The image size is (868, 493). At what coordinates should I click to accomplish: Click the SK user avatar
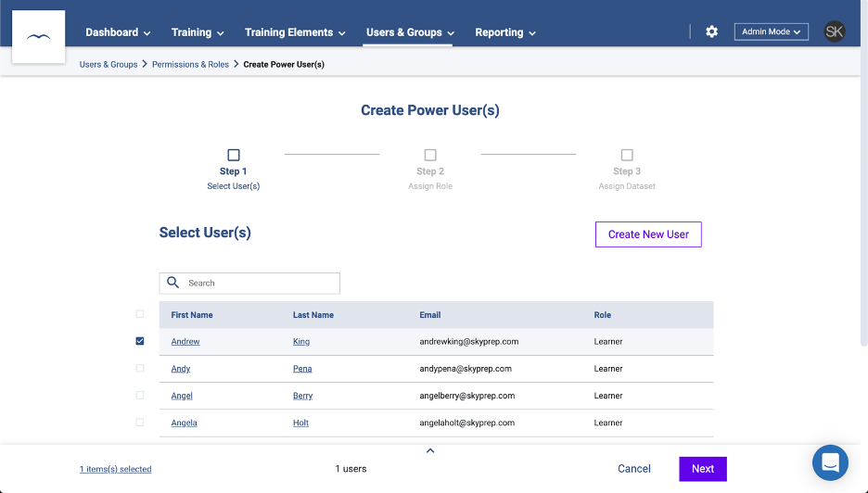pyautogui.click(x=835, y=32)
